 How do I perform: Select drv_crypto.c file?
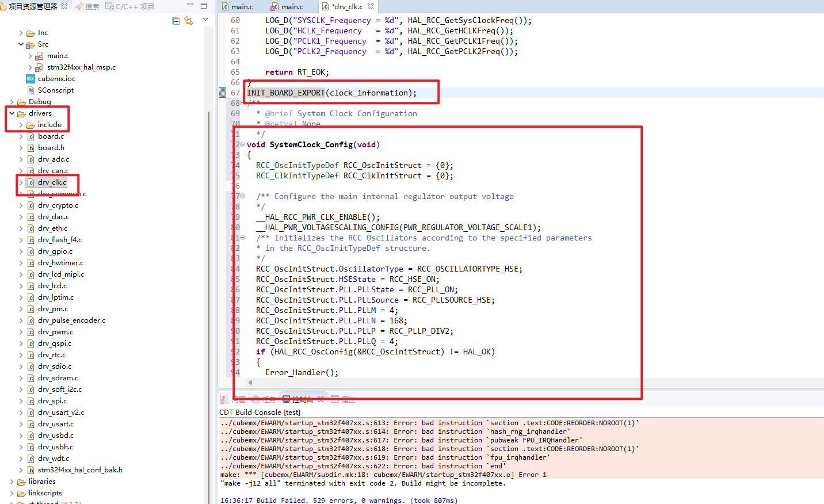pyautogui.click(x=58, y=205)
